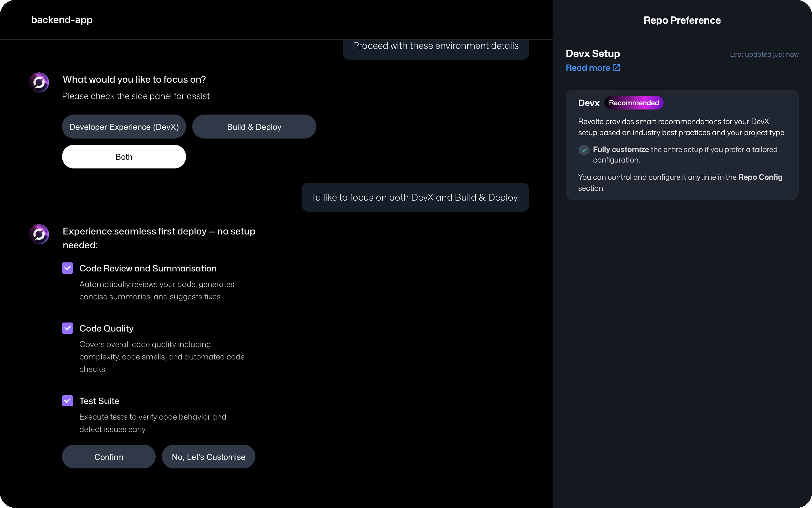Uncheck Code Review and Summarisation checkbox
The width and height of the screenshot is (812, 508).
(x=68, y=268)
